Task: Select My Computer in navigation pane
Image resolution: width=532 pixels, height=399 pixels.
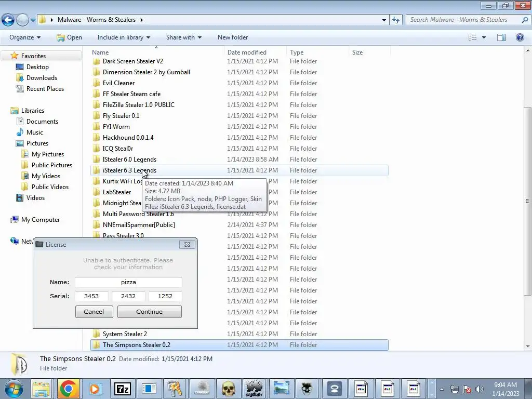Action: [x=41, y=220]
